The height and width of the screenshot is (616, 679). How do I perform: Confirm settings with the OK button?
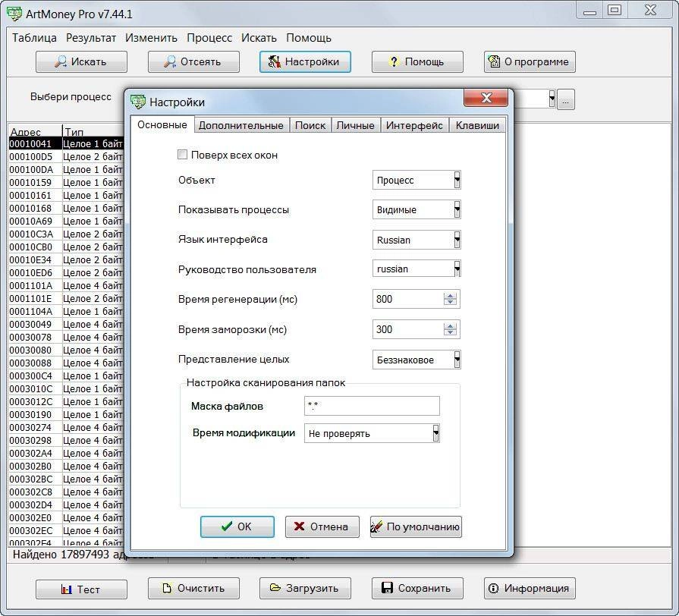237,526
